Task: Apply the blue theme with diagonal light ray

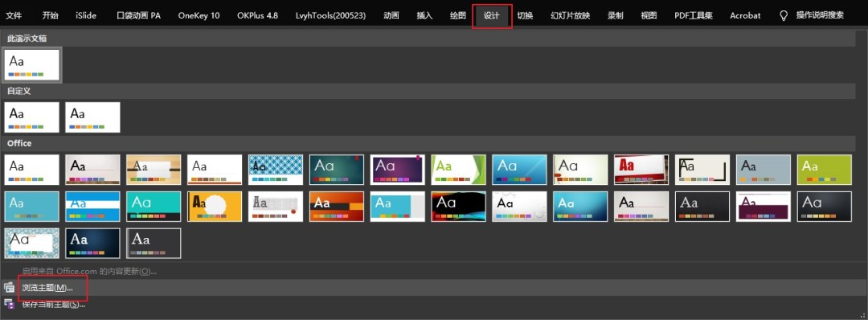Action: pos(519,170)
